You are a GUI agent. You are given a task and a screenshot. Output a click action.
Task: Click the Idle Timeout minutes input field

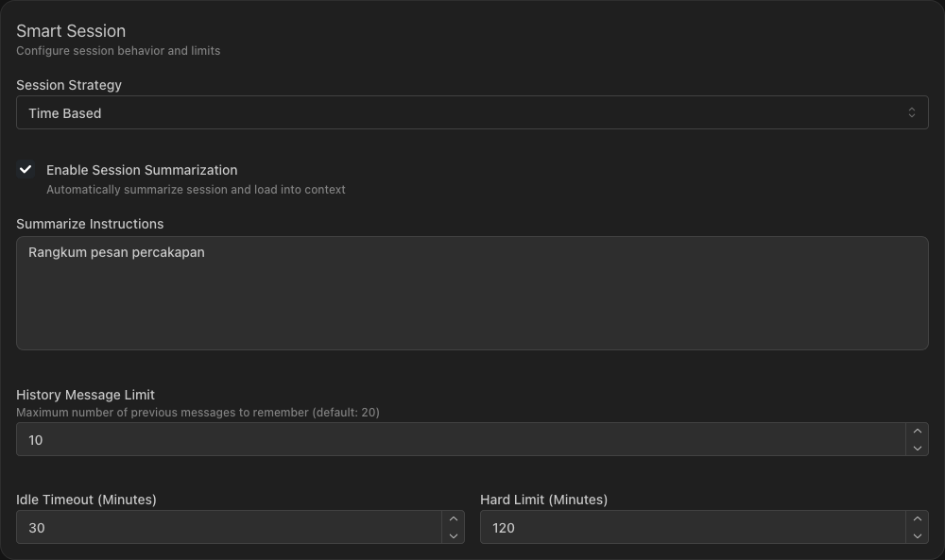[x=228, y=528]
